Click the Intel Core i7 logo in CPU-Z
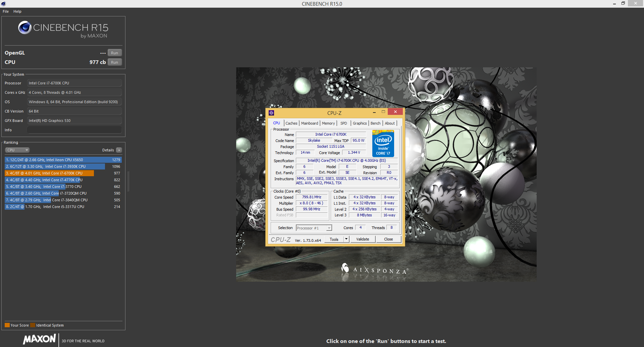 click(383, 144)
